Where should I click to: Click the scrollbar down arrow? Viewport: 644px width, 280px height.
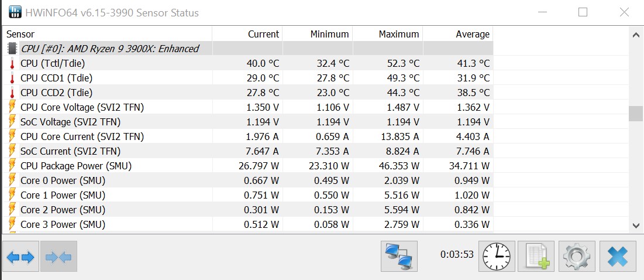click(x=635, y=225)
